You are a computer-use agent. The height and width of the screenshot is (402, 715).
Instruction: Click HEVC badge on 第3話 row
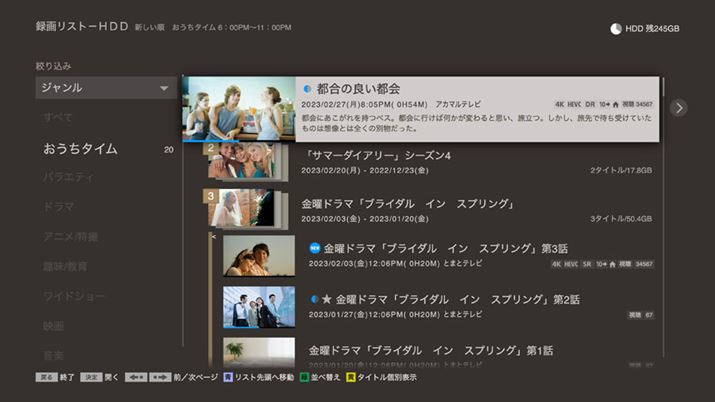571,264
